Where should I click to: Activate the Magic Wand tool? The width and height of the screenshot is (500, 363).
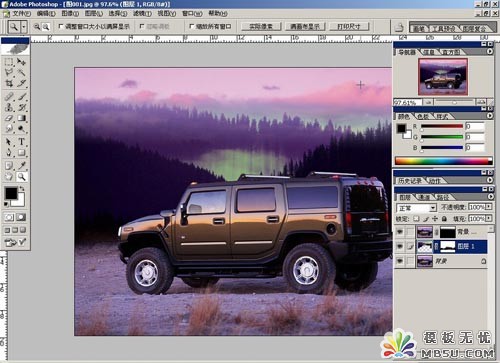click(x=22, y=72)
